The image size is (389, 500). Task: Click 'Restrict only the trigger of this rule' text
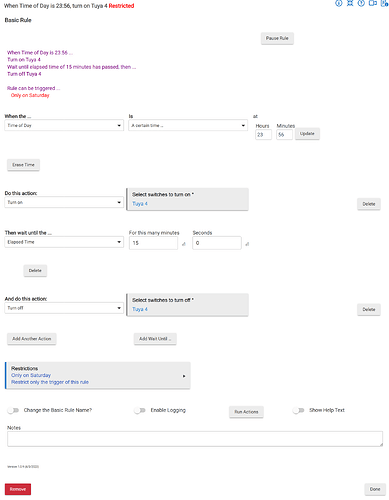(50, 382)
